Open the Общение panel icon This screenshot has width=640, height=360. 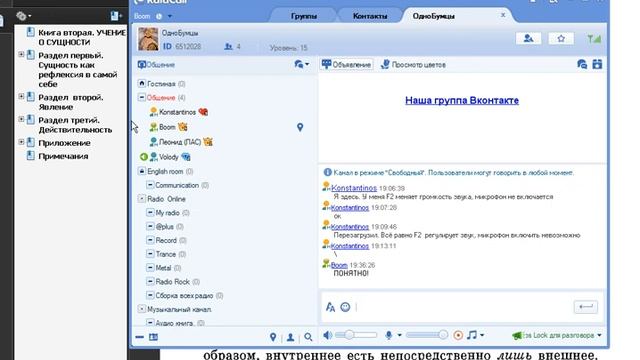[x=142, y=64]
